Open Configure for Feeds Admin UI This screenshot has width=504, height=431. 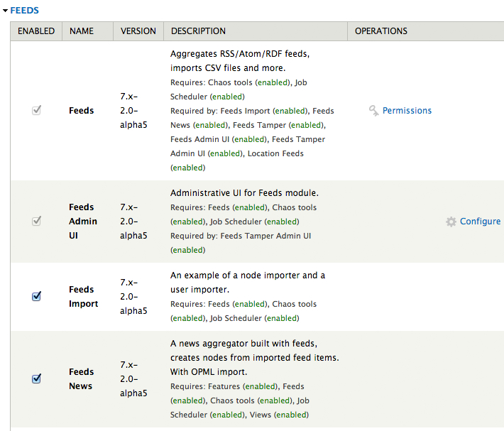tap(480, 222)
